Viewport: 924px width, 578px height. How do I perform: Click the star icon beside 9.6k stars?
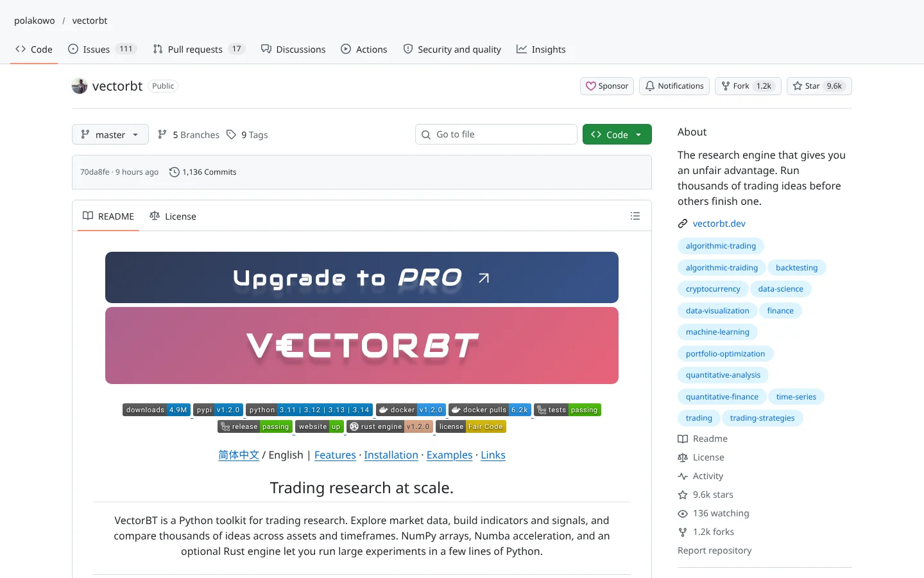click(683, 495)
